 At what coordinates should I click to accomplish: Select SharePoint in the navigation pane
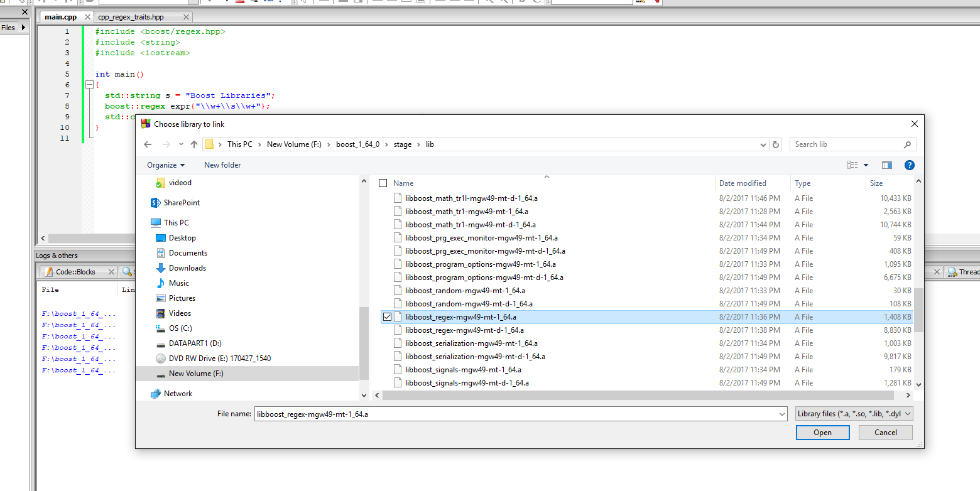tap(182, 203)
